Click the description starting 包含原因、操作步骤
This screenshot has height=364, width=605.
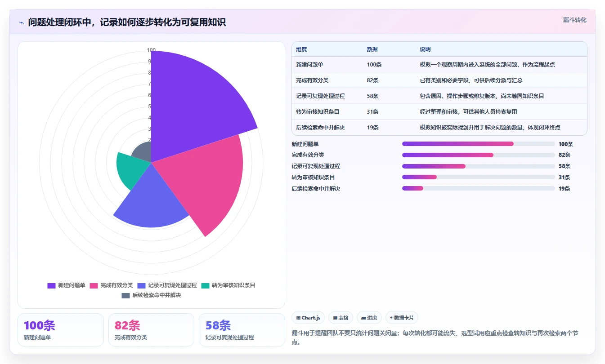click(482, 96)
